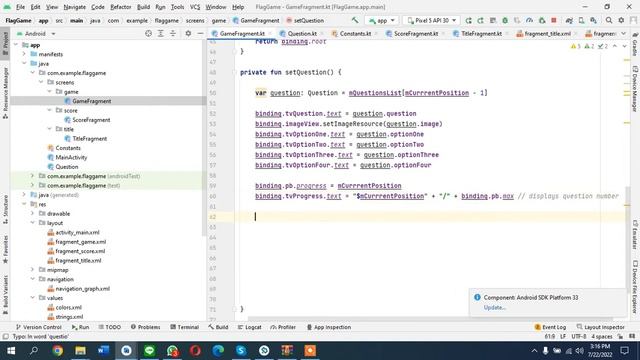Open Windows Start menu

point(11,351)
